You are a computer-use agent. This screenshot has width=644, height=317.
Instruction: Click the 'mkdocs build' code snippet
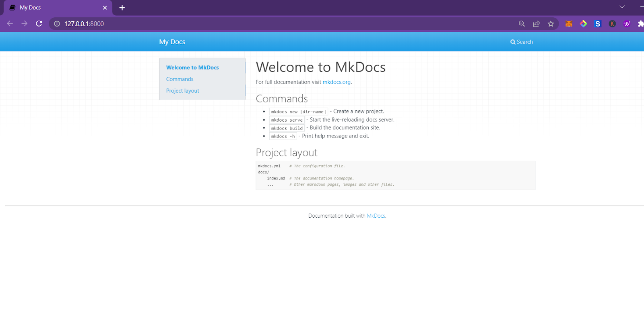click(287, 128)
